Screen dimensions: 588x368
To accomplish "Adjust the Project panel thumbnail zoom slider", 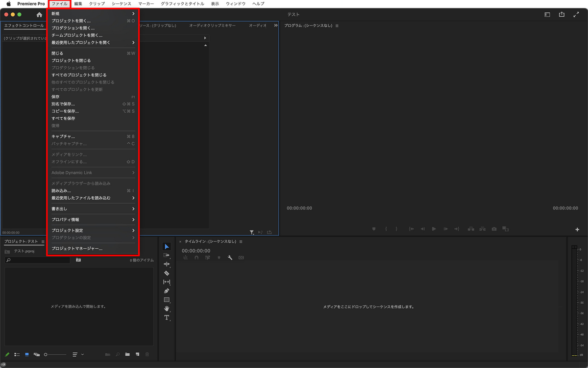I will pos(55,354).
